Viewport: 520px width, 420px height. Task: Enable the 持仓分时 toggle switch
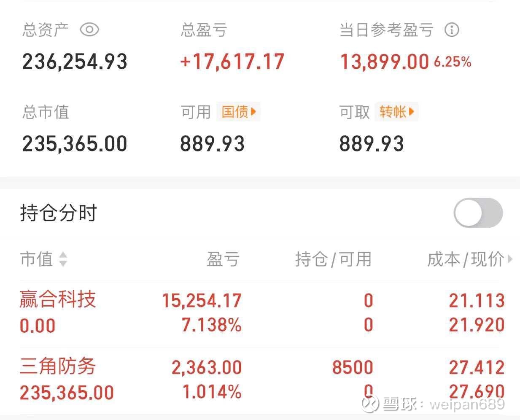(478, 213)
